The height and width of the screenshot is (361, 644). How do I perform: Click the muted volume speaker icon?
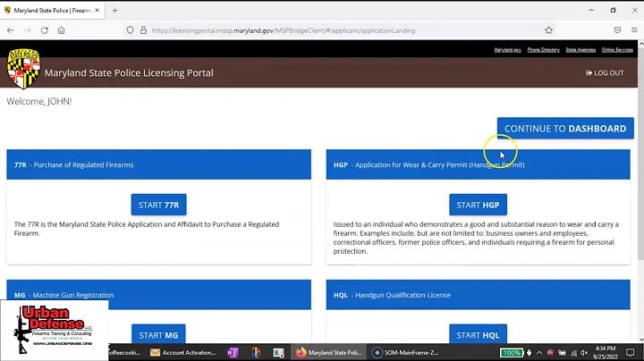584,353
